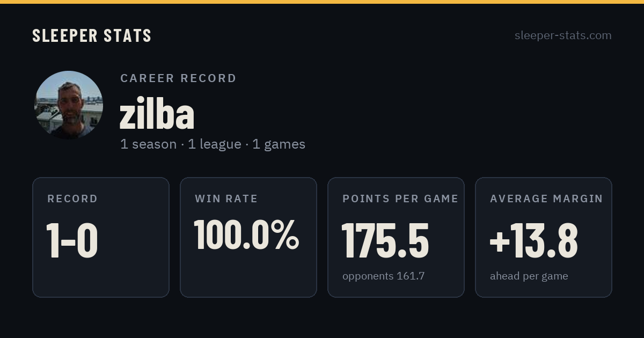Click the WIN RATE label text
Image resolution: width=644 pixels, height=338 pixels.
[226, 199]
